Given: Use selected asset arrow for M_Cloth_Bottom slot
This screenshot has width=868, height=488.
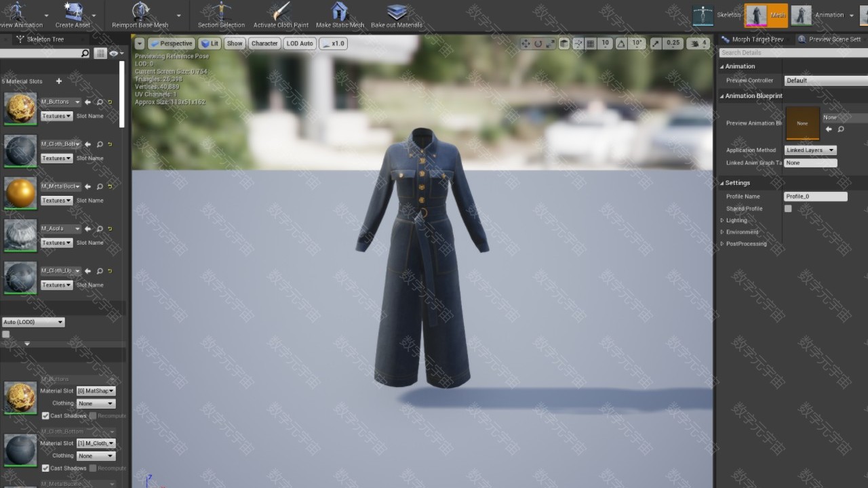Looking at the screenshot, I should [87, 144].
